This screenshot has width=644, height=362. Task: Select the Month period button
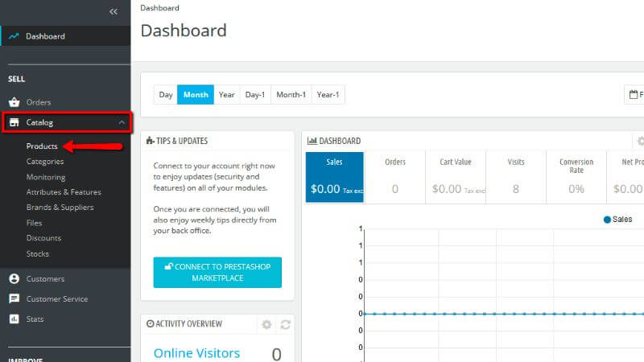click(x=196, y=94)
